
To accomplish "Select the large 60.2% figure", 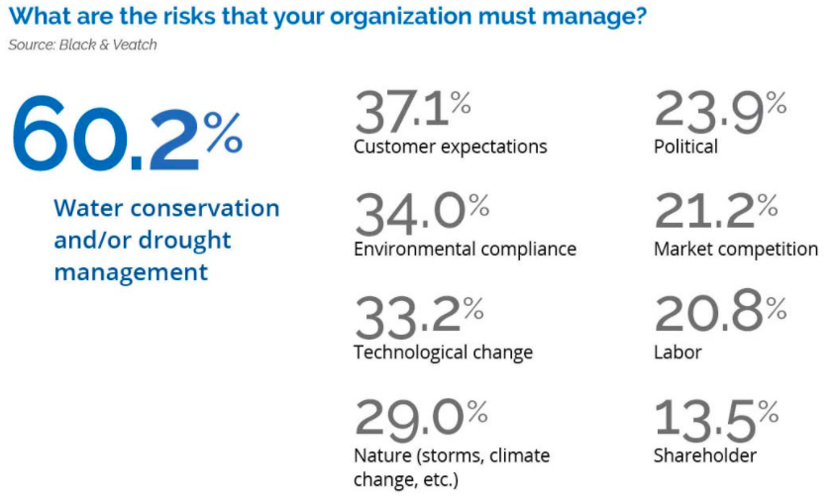I will coord(127,134).
